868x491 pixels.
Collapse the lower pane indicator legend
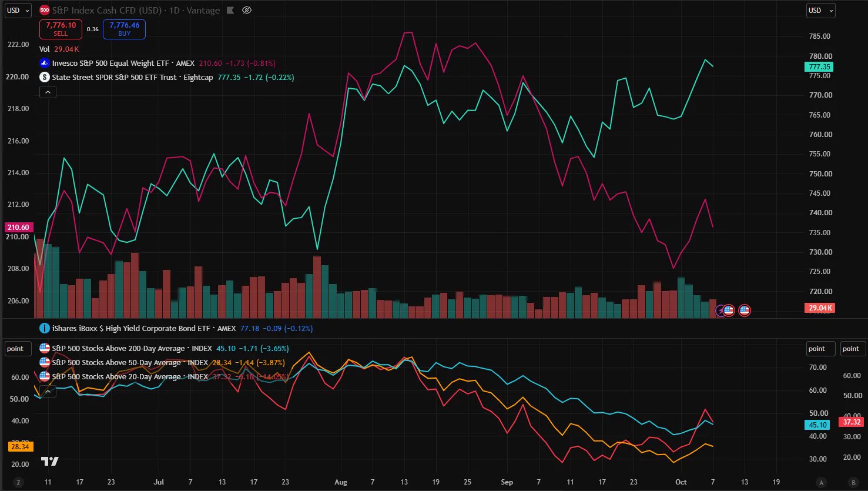pyautogui.click(x=48, y=390)
